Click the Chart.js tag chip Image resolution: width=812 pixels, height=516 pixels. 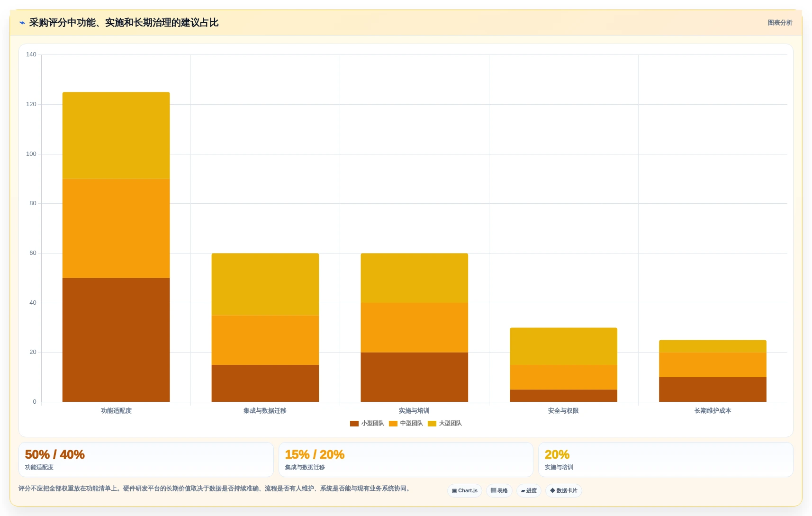(x=465, y=491)
